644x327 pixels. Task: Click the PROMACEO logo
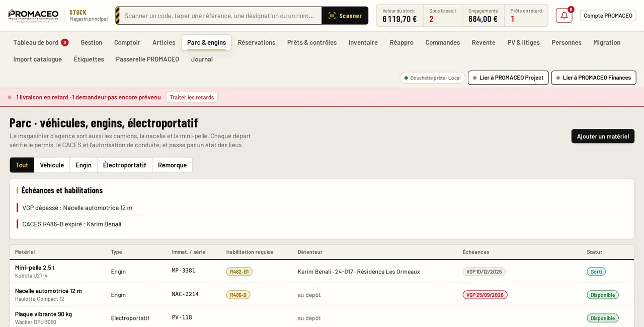tap(33, 16)
